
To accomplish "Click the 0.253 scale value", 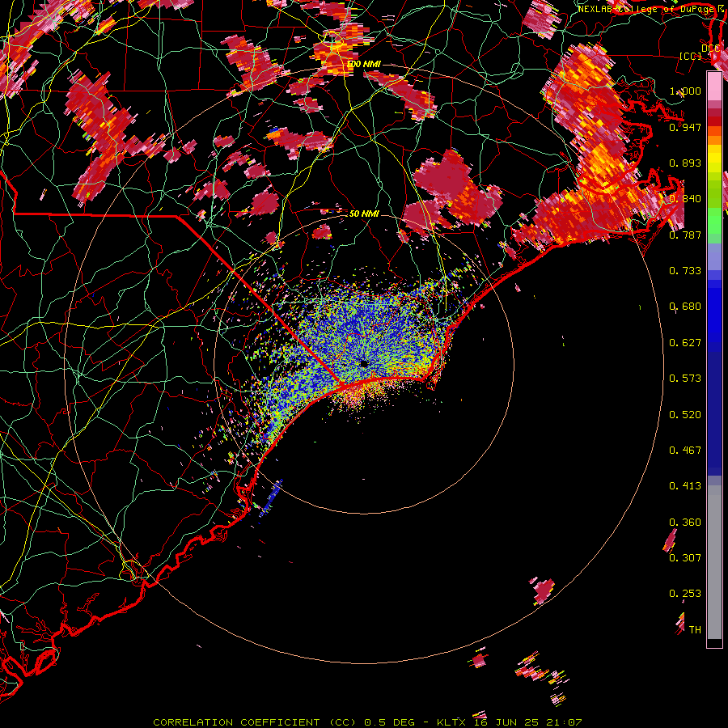I will [685, 594].
